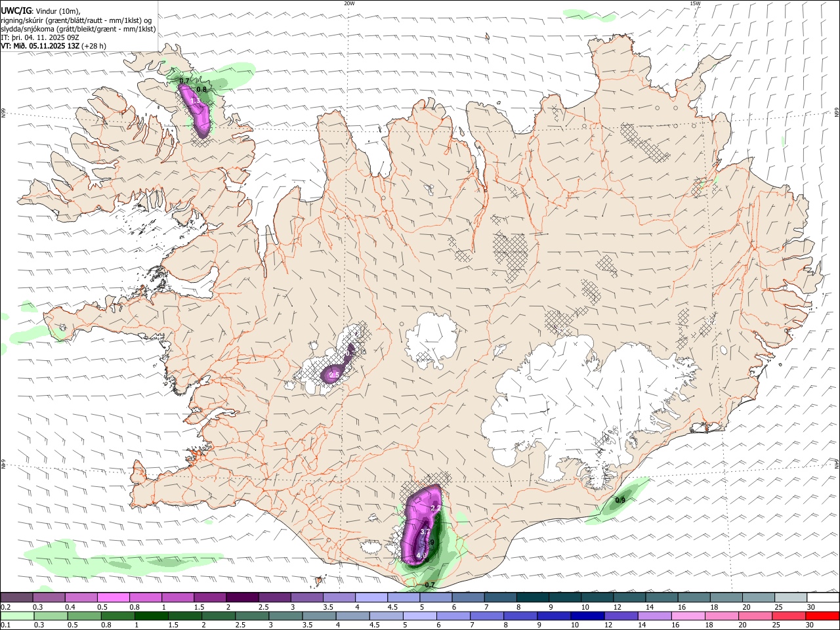Click the 2.2 value in the southern purple snow area

coord(436,508)
